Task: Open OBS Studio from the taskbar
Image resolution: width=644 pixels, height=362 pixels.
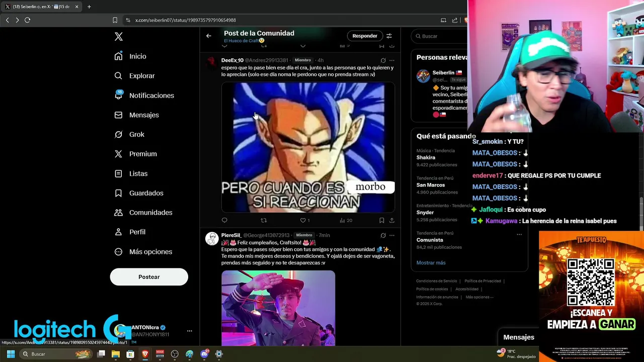Action: tap(175, 354)
